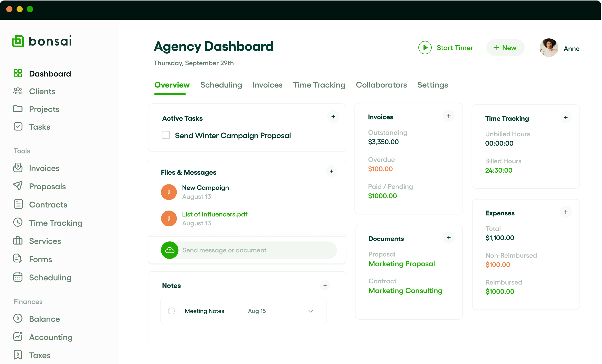This screenshot has width=602, height=364.
Task: Go to Dashboard in the sidebar
Action: pos(50,74)
